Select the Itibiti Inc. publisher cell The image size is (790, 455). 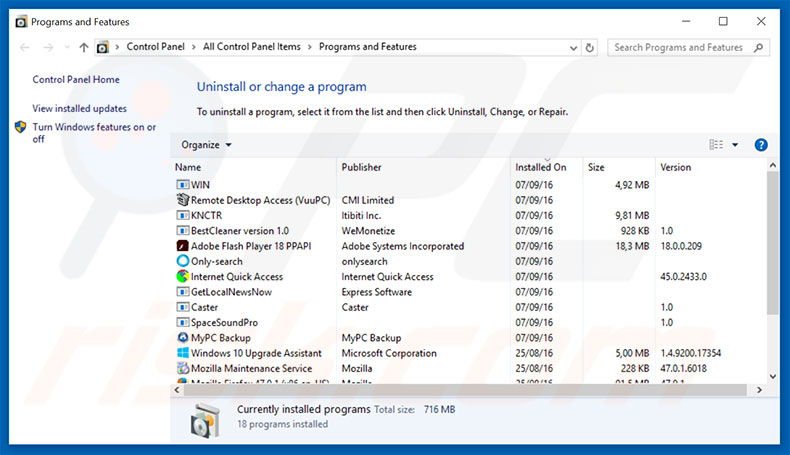point(361,215)
